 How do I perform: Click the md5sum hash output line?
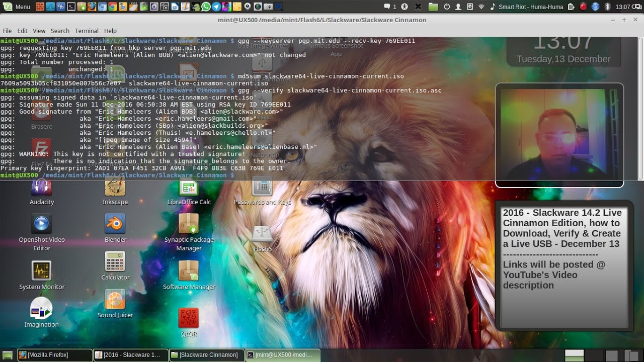pyautogui.click(x=134, y=83)
